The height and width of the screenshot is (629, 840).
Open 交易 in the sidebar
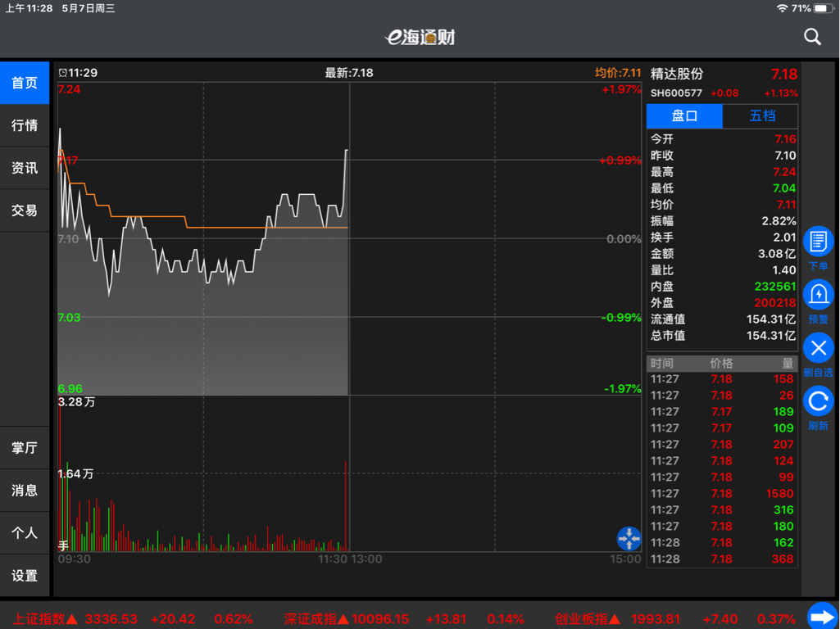pyautogui.click(x=25, y=210)
